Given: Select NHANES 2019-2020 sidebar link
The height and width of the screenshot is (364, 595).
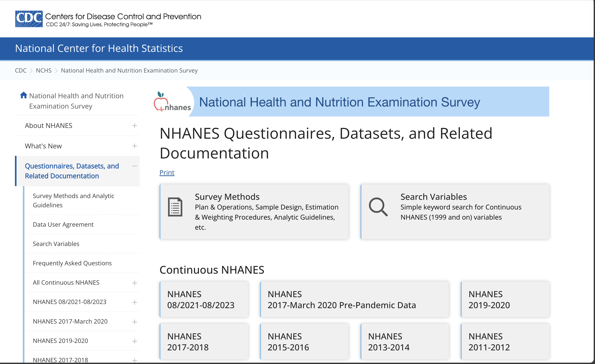Looking at the screenshot, I should (60, 340).
